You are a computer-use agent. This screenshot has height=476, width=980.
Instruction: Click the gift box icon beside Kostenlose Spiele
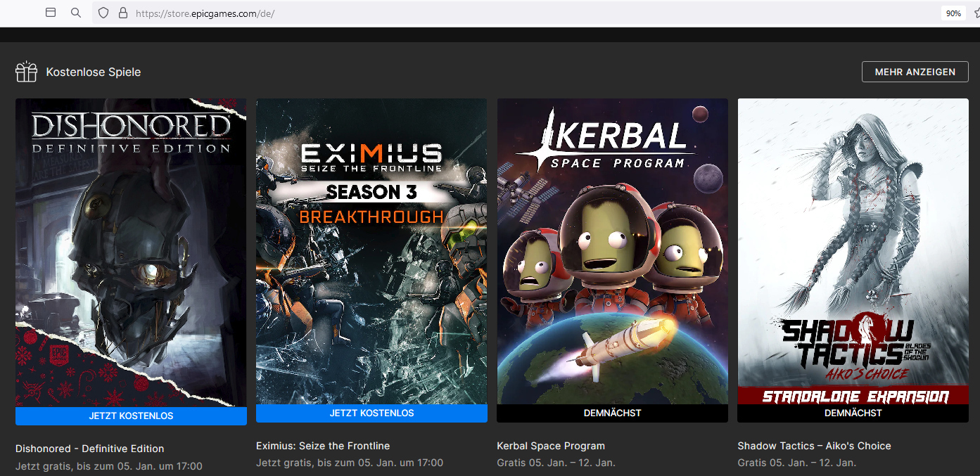[x=26, y=72]
